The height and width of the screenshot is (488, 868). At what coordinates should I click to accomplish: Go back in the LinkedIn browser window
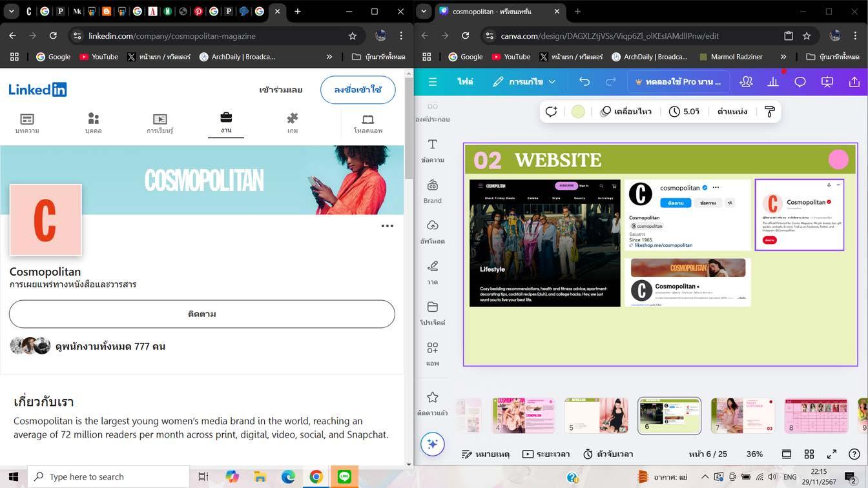pyautogui.click(x=13, y=36)
